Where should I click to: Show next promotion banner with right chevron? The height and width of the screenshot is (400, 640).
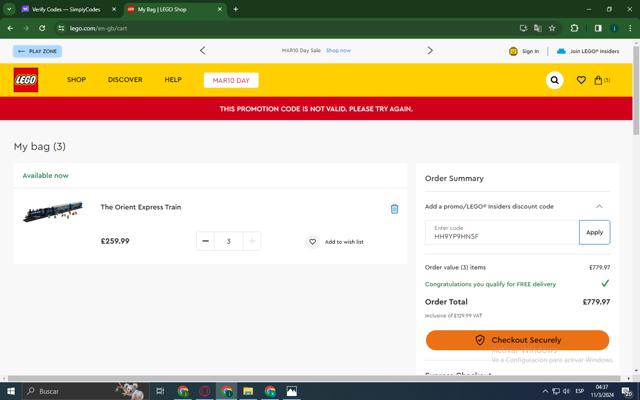point(430,51)
